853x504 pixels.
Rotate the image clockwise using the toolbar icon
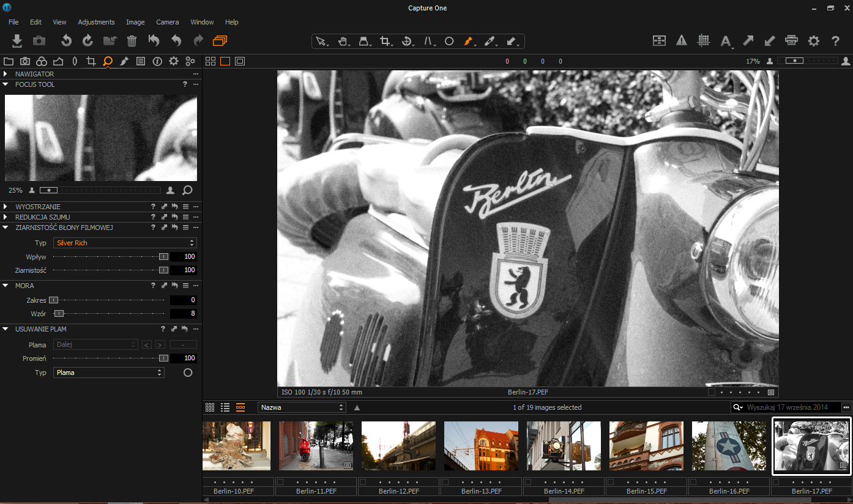88,41
